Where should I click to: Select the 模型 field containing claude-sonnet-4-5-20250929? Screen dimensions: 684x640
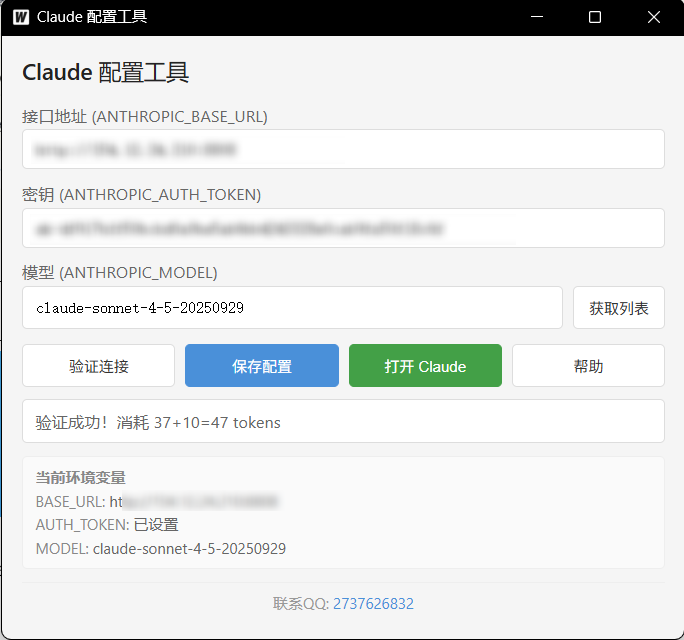292,308
